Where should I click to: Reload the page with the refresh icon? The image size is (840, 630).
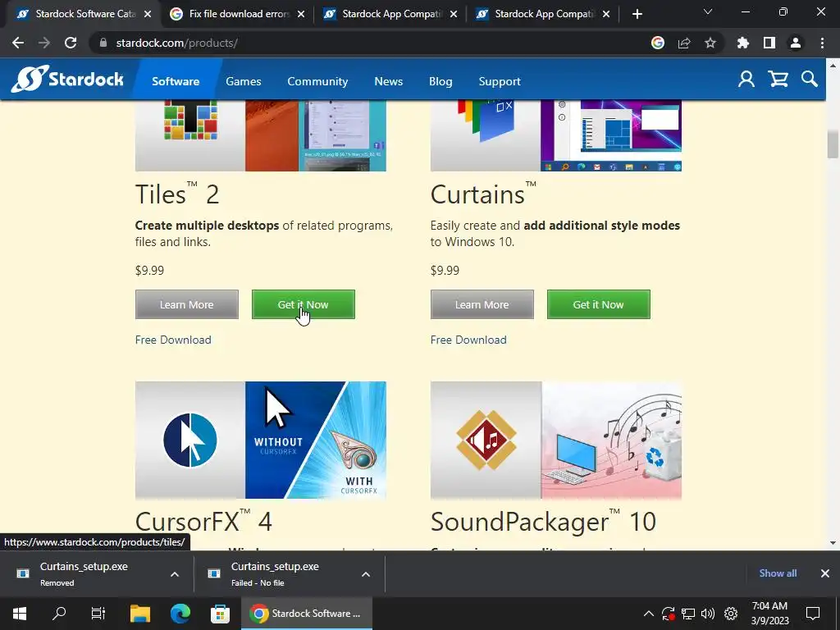(x=71, y=43)
